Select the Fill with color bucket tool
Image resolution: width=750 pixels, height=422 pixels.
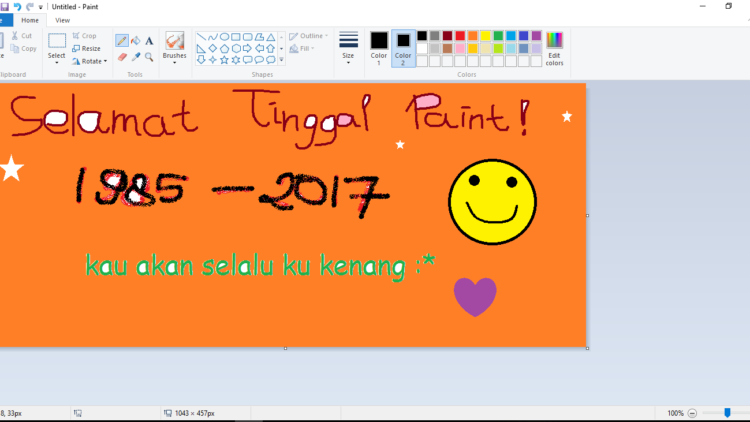(x=136, y=41)
